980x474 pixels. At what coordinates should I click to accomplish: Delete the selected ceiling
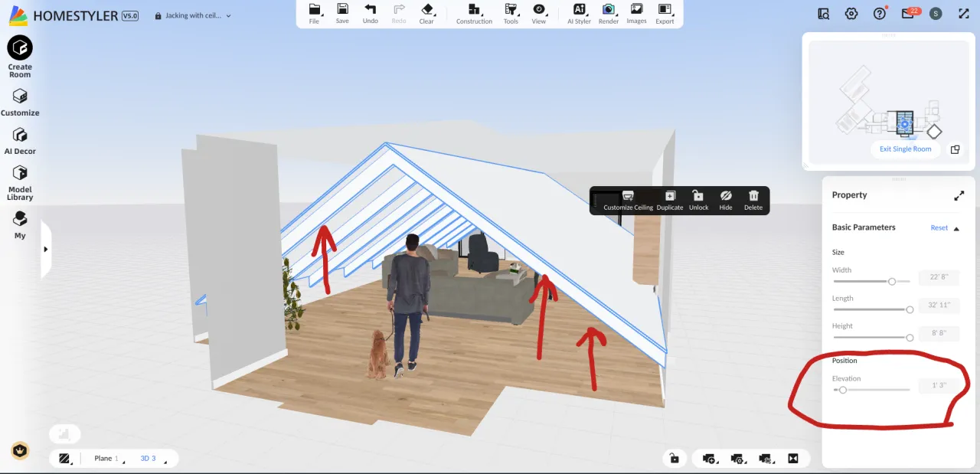coord(753,200)
